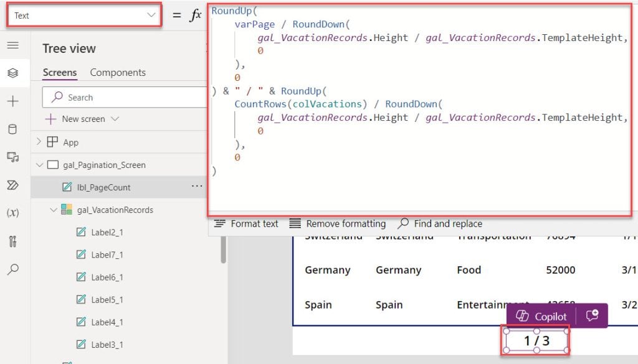Click the Food cell in gallery
The height and width of the screenshot is (364, 638).
click(x=469, y=270)
